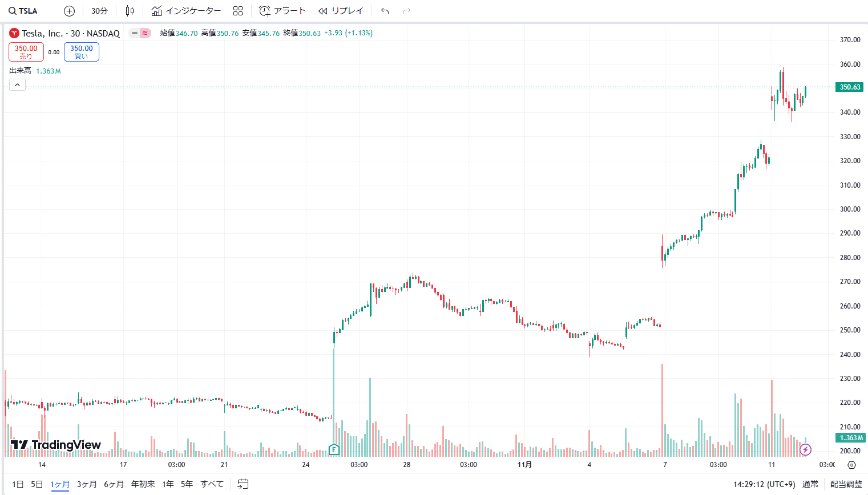The width and height of the screenshot is (868, 495).
Task: Open the TSLA symbol search
Action: (x=23, y=11)
